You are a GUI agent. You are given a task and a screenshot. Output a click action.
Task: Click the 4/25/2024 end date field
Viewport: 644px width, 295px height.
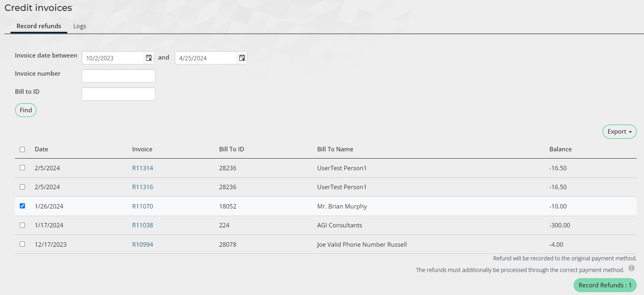tap(206, 58)
